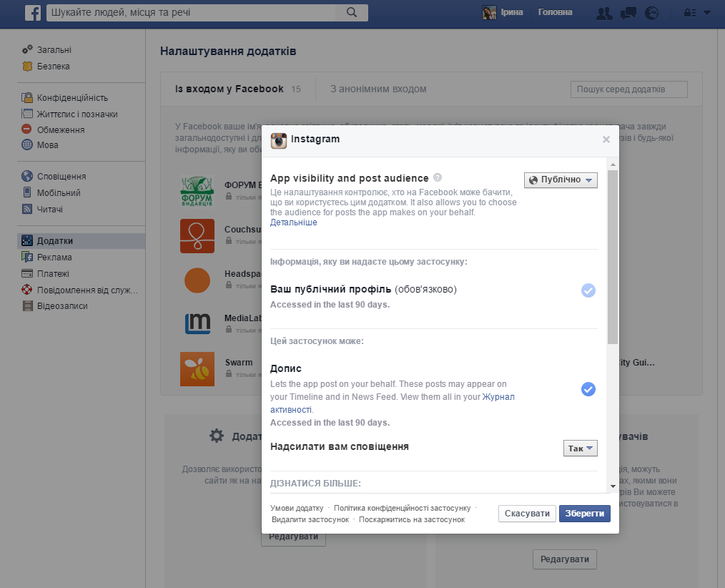Open the messages icon in top bar
Screen dimensions: 725x588
tap(628, 13)
